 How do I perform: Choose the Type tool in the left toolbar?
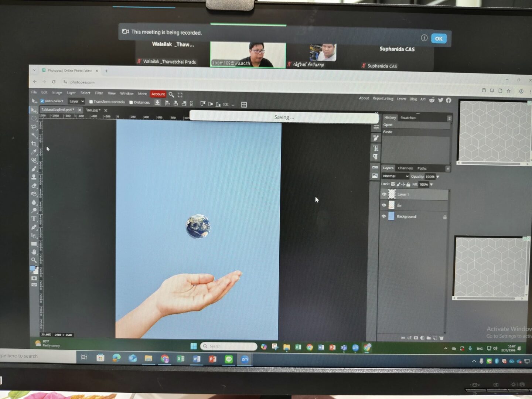pos(34,219)
